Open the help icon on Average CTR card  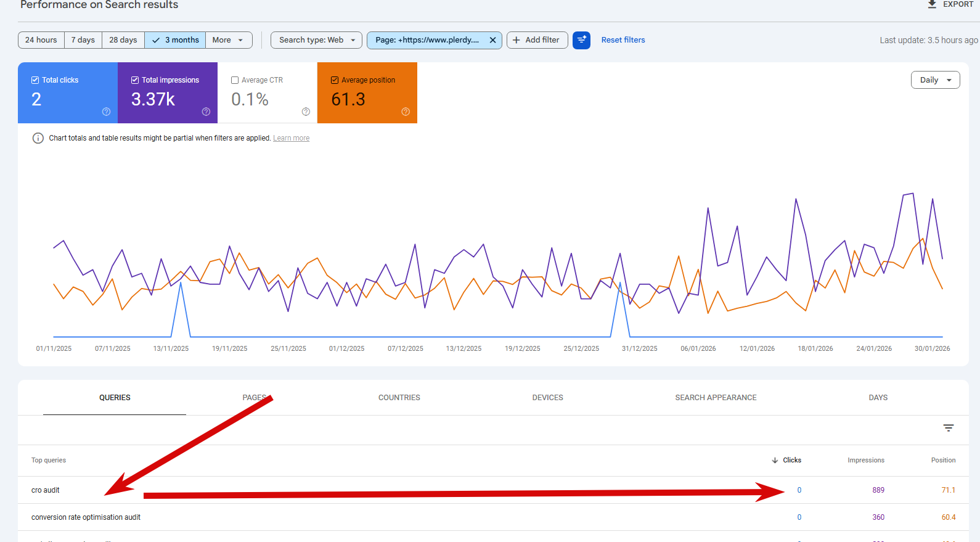(x=306, y=112)
